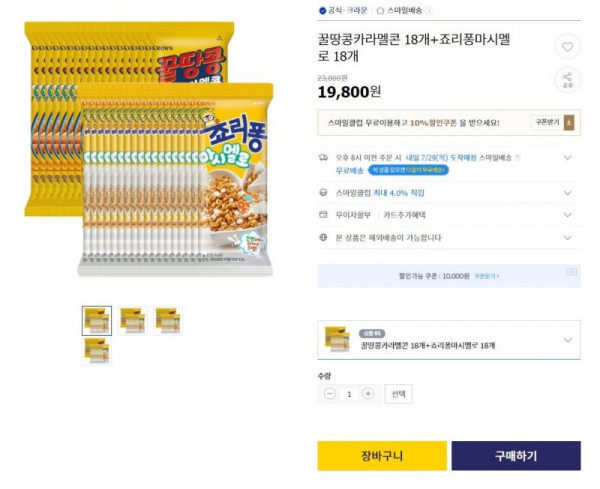Expand the overseas shipping row

click(x=568, y=238)
